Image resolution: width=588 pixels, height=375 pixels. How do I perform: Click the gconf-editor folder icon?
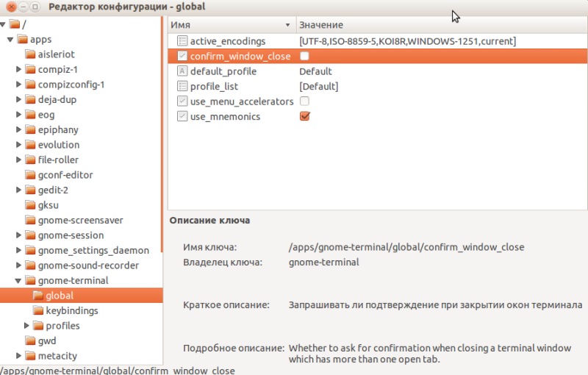coord(30,175)
